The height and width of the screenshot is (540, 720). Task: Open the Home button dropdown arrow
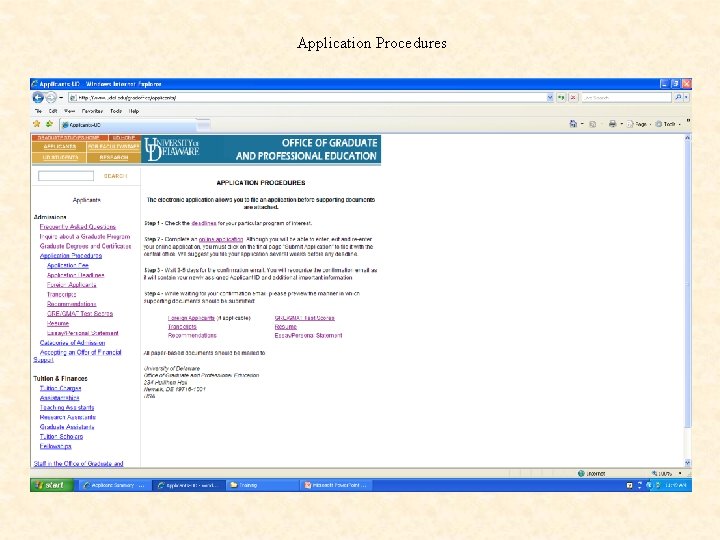pyautogui.click(x=582, y=124)
